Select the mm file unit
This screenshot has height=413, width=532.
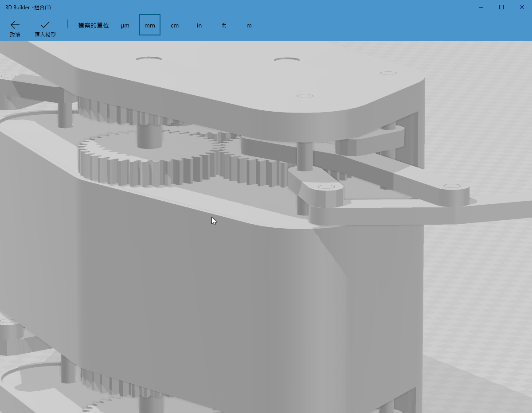(150, 25)
